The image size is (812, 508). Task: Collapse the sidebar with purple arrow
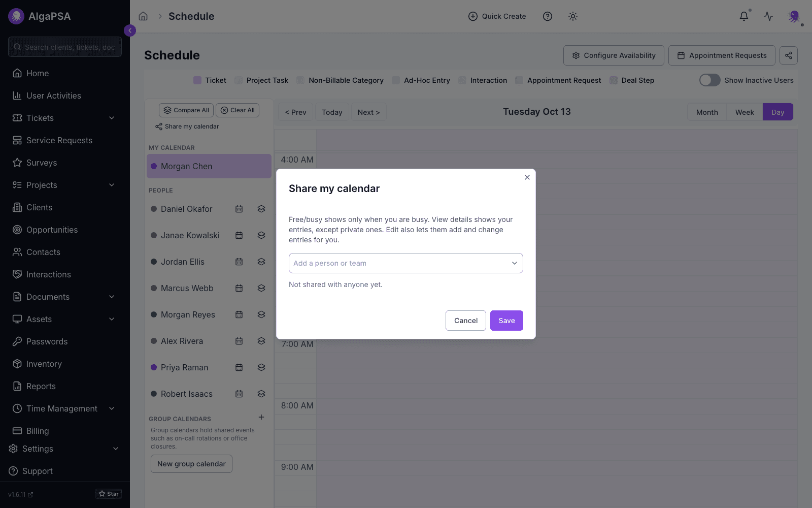130,30
